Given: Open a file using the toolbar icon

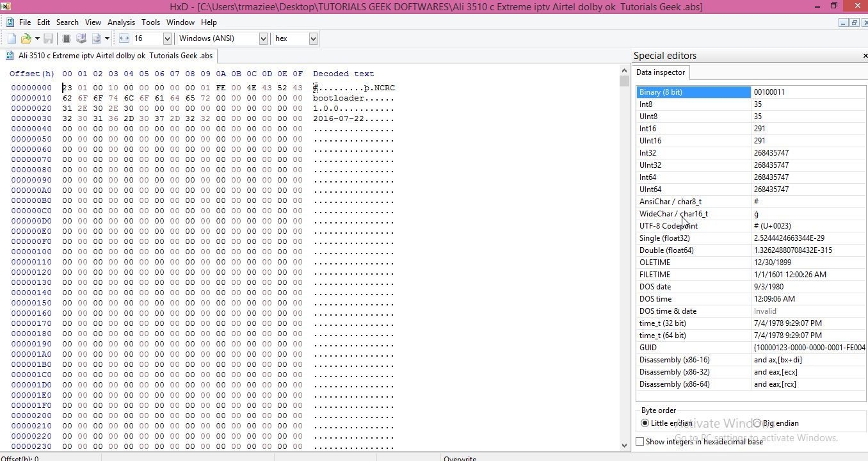Looking at the screenshot, I should click(26, 38).
